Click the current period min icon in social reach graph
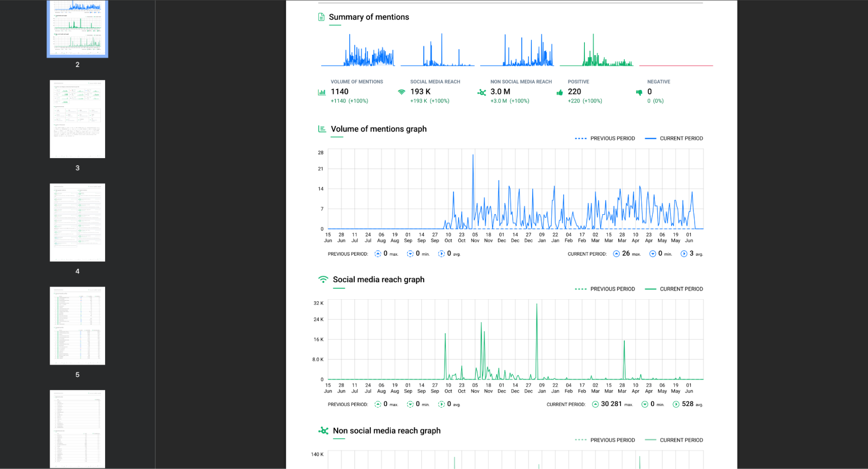Screen dimensions: 868x469 pyautogui.click(x=645, y=404)
